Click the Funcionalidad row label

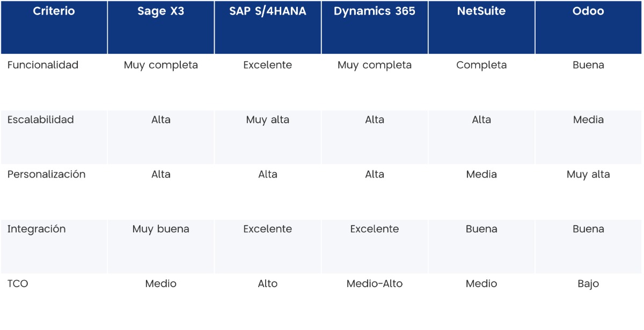coord(43,65)
